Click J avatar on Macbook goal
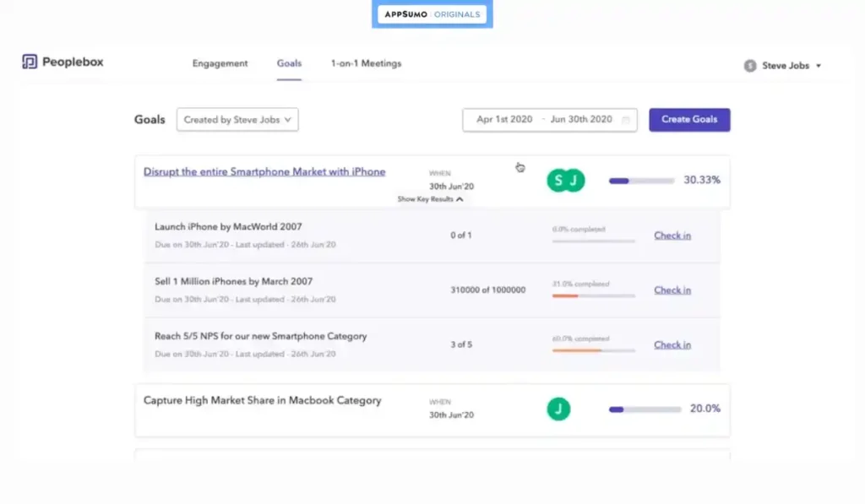The height and width of the screenshot is (504, 865). tap(558, 409)
